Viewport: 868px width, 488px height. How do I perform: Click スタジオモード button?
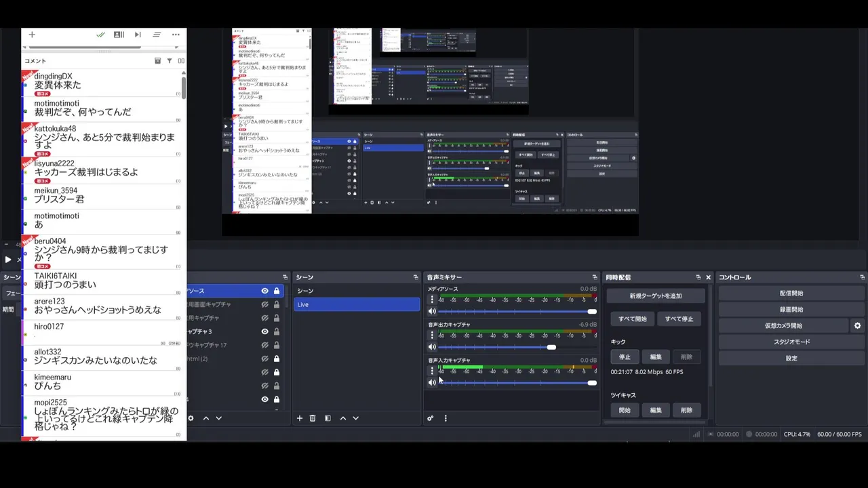point(791,342)
